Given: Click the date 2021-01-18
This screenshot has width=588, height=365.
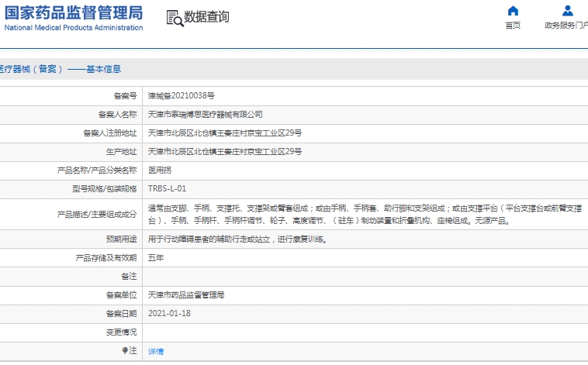Looking at the screenshot, I should tap(169, 313).
